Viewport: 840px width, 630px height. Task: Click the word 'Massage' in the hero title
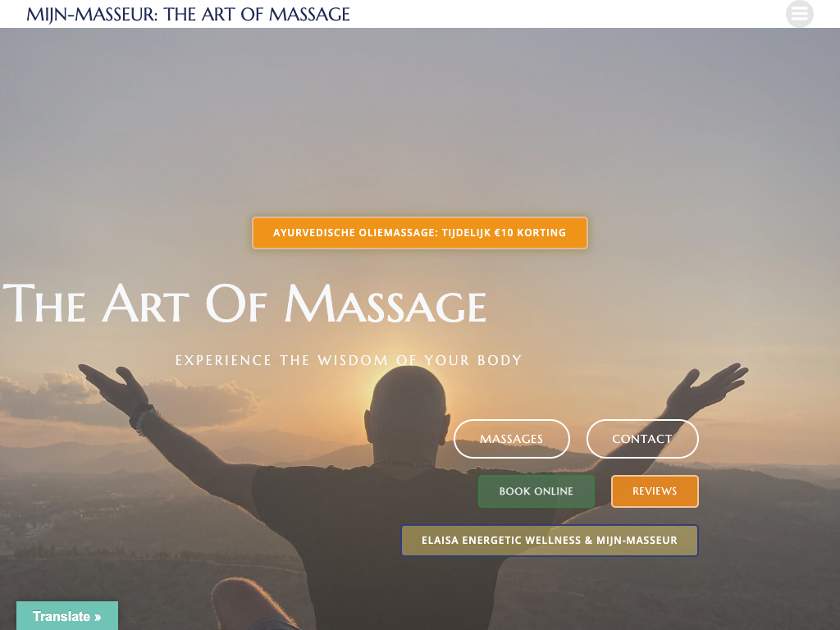coord(386,304)
